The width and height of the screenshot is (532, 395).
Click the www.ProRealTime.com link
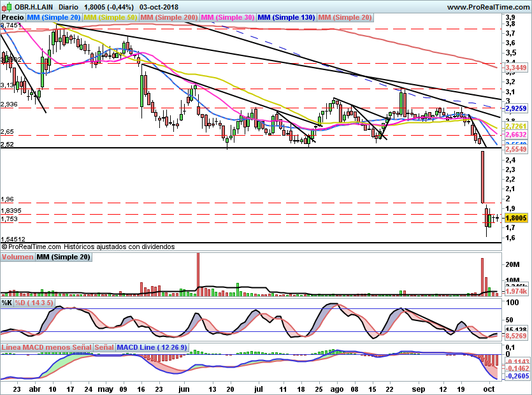tap(488, 7)
